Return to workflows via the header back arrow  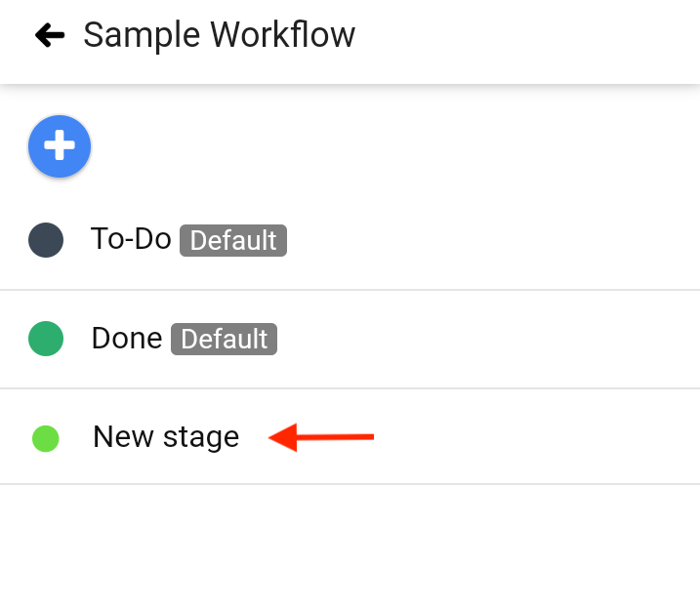(50, 35)
